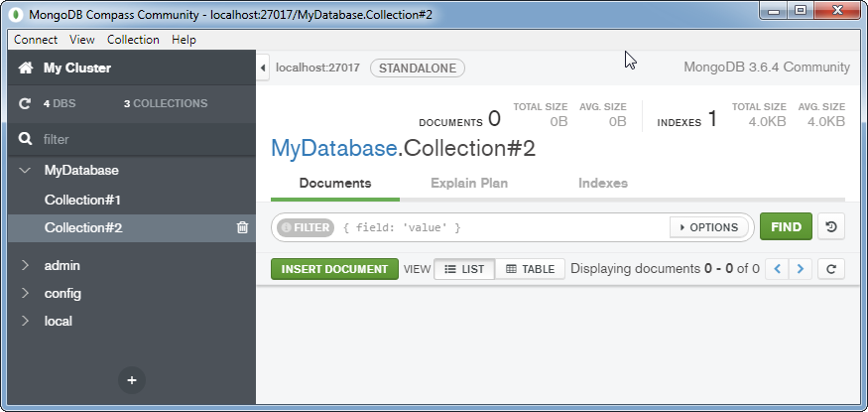Click the MongoDB leaf icon in title bar
The width and height of the screenshot is (868, 412).
point(18,14)
